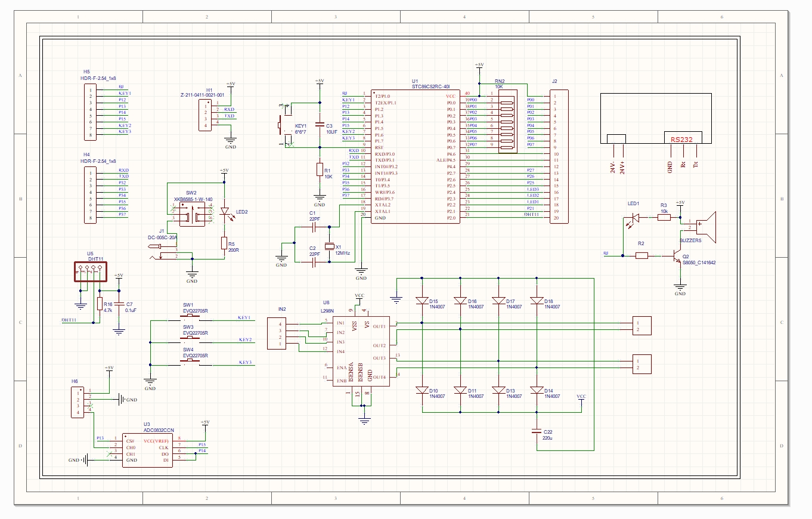Image resolution: width=812 pixels, height=519 pixels.
Task: Select the buzzer speaker symbol
Action: 706,227
